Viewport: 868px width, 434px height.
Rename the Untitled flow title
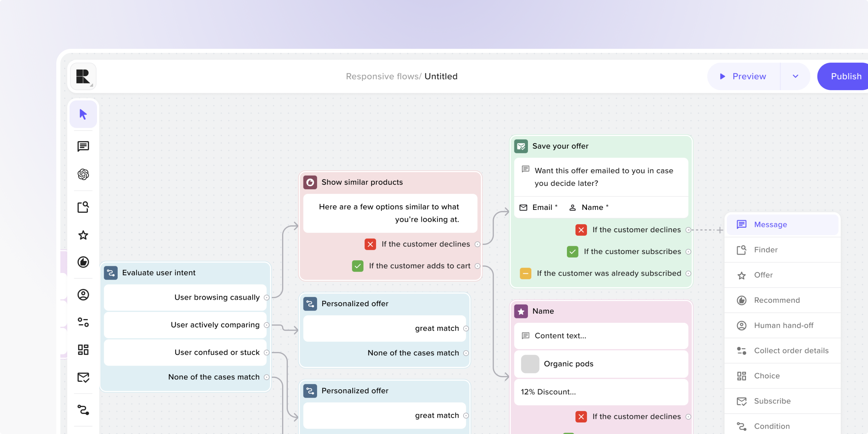click(441, 76)
